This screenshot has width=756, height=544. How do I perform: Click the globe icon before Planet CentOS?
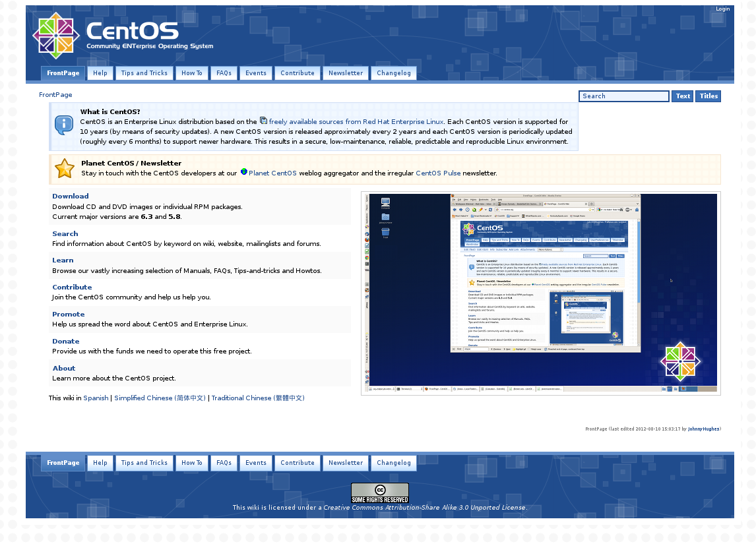[x=243, y=172]
